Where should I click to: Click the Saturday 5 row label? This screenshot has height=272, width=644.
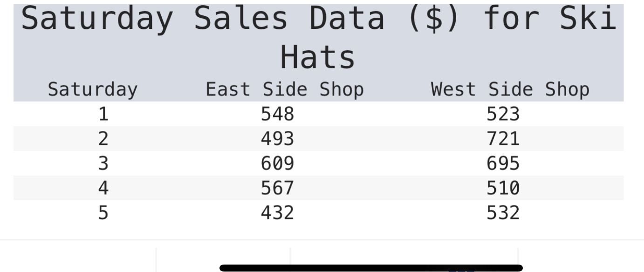[x=103, y=213]
